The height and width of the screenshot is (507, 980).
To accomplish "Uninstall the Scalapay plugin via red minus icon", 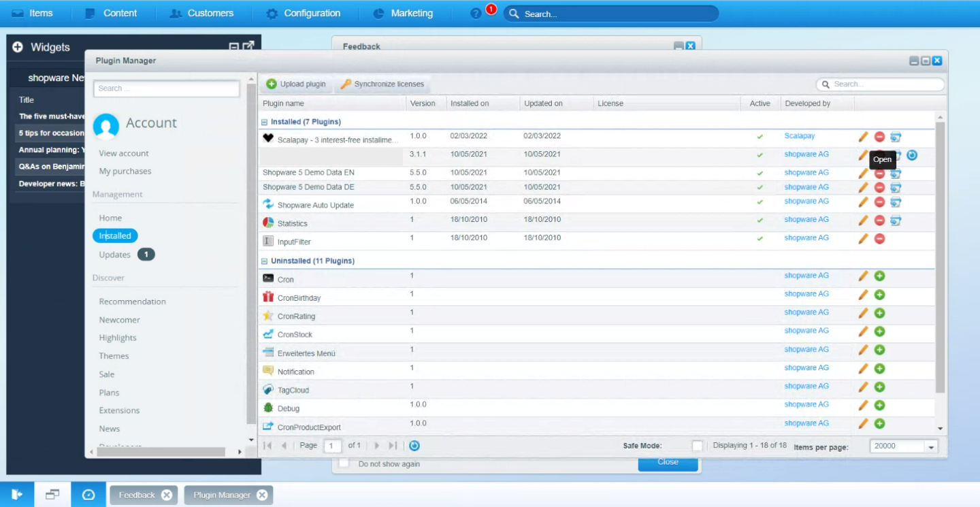I will (879, 137).
